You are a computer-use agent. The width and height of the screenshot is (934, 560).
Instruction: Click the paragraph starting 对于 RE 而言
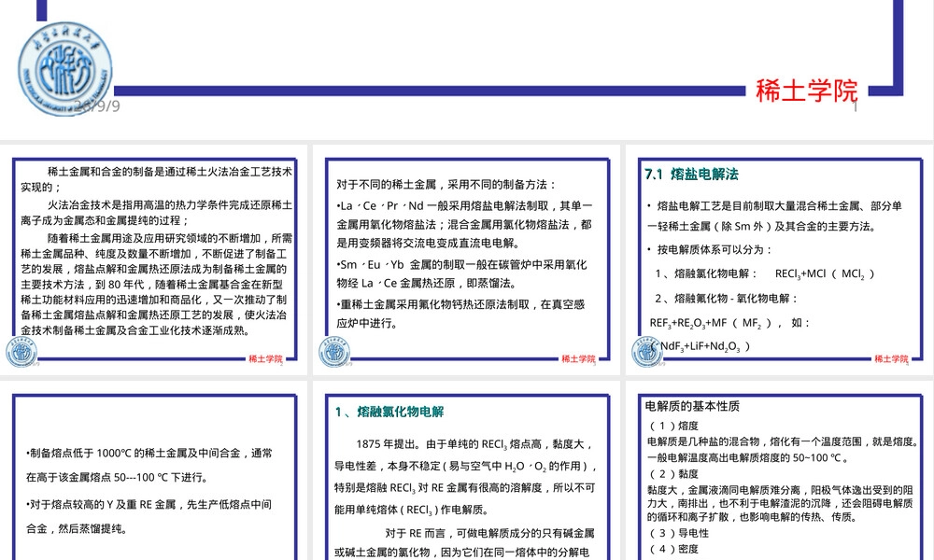pyautogui.click(x=464, y=543)
